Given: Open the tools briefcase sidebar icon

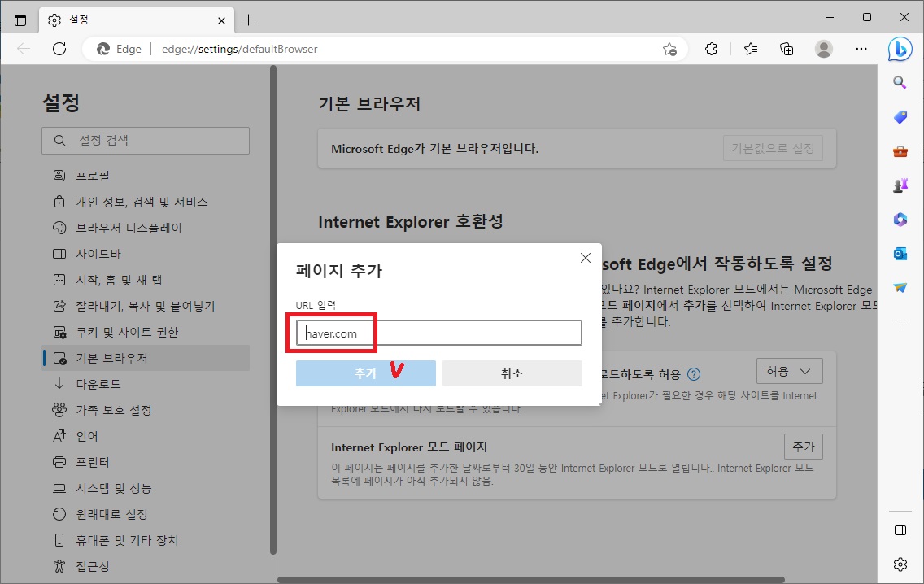Looking at the screenshot, I should click(x=900, y=151).
